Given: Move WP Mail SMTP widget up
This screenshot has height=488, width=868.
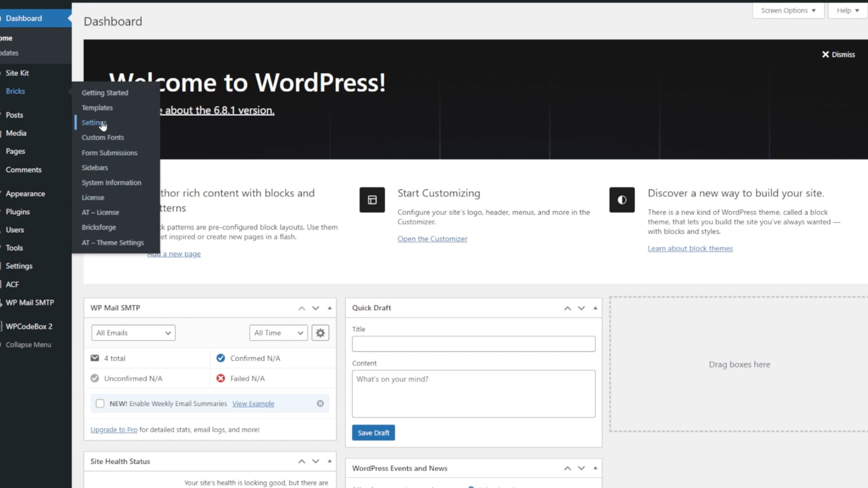Looking at the screenshot, I should click(302, 308).
